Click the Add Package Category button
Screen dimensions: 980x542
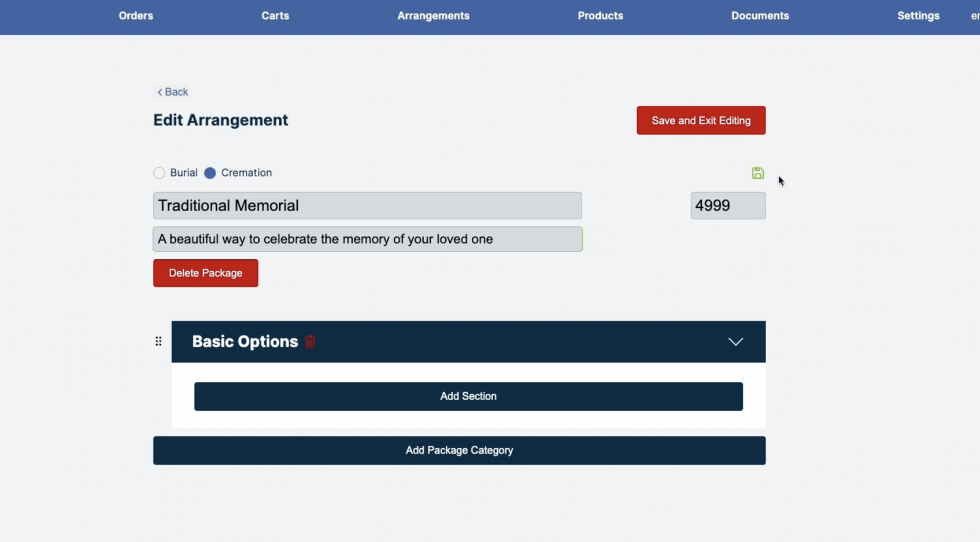(459, 450)
